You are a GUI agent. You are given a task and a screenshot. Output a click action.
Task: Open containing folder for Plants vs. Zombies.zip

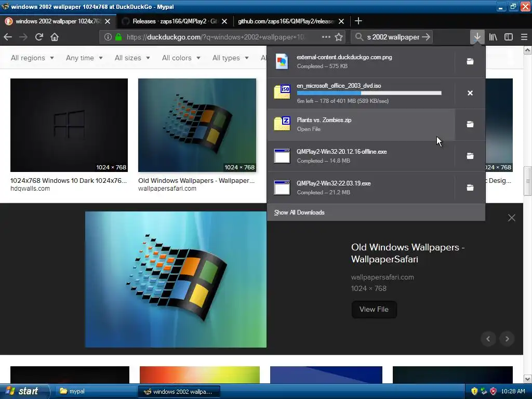click(470, 124)
